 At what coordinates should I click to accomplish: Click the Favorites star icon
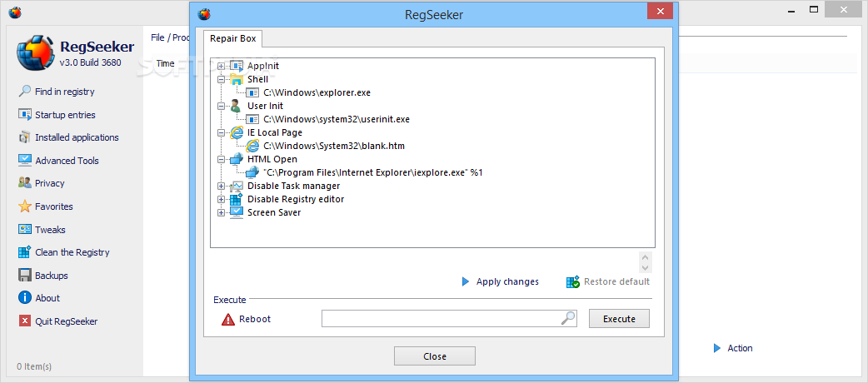[x=24, y=206]
